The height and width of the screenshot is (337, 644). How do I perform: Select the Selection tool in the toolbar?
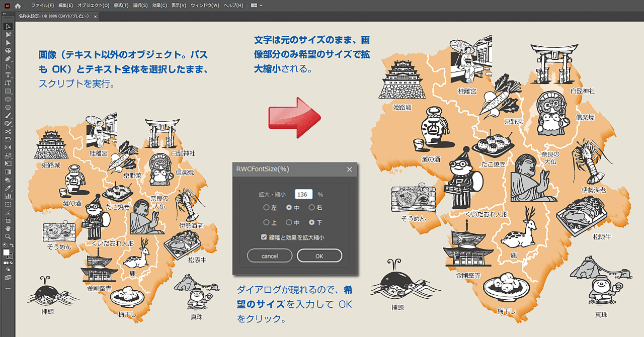click(7, 26)
